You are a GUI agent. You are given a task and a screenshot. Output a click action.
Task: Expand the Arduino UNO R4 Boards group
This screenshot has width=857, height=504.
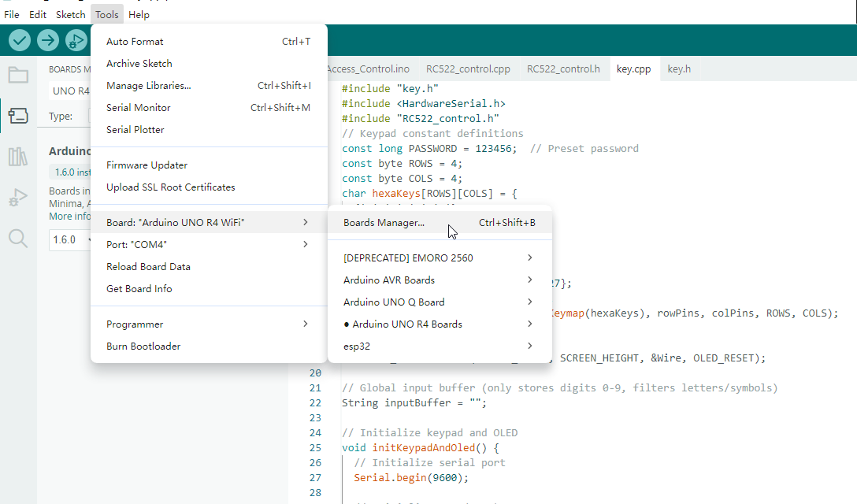(x=440, y=324)
